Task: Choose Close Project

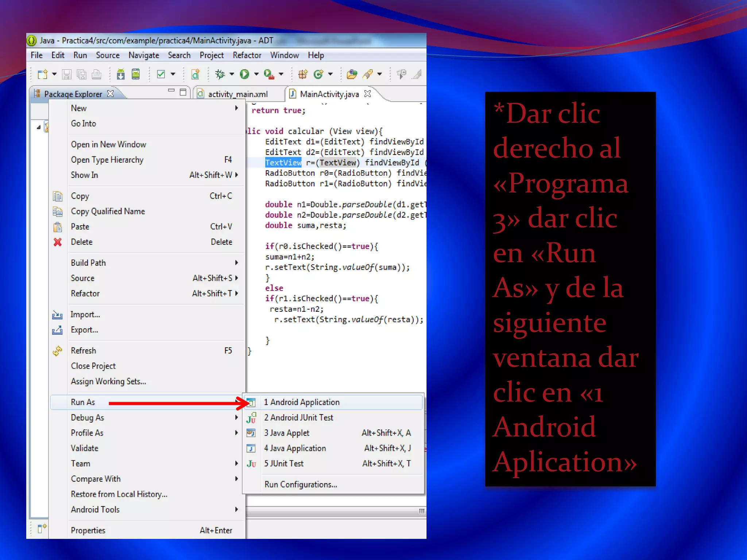Action: pos(147,366)
